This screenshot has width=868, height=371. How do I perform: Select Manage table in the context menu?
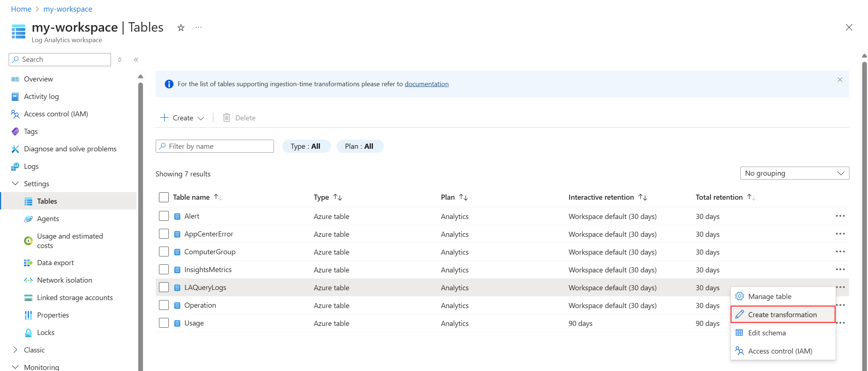click(770, 296)
